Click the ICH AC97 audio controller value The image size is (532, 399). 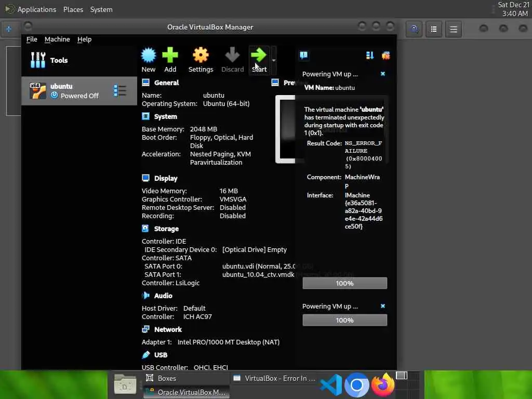click(x=197, y=317)
